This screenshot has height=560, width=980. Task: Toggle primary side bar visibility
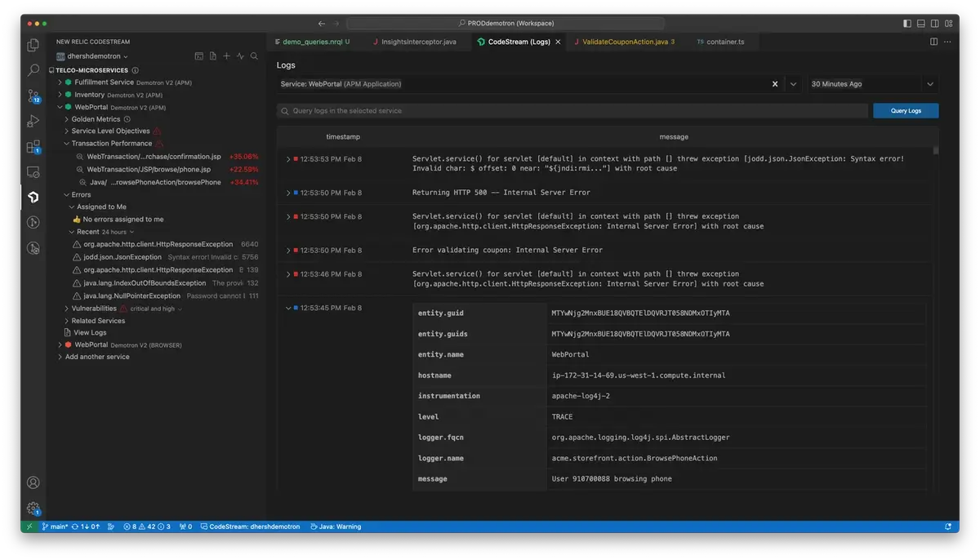tap(907, 24)
